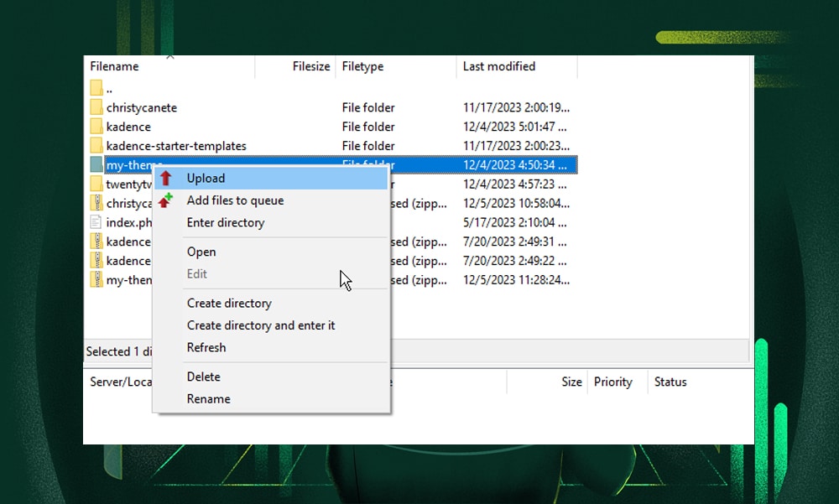The width and height of the screenshot is (839, 504).
Task: Click the folder icon beside christycanete
Action: [96, 107]
